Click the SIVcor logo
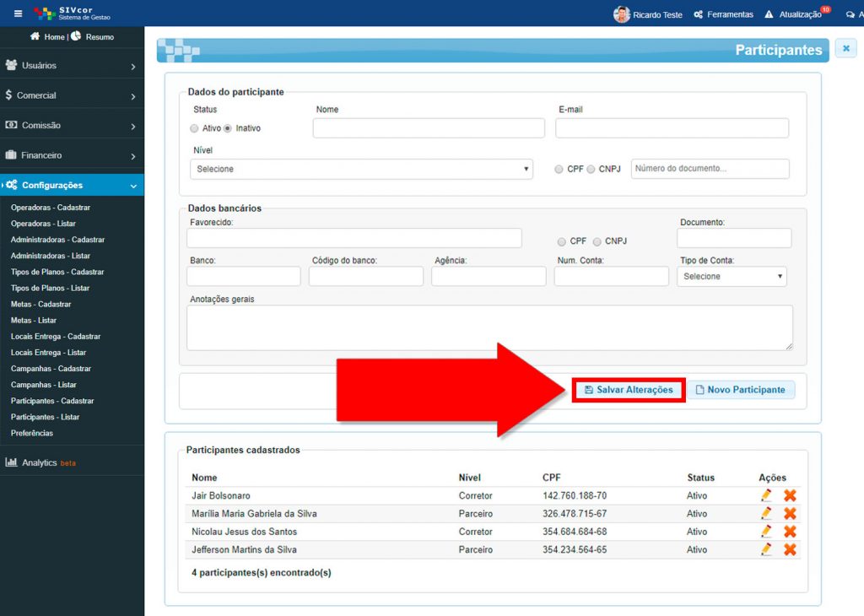 (72, 14)
